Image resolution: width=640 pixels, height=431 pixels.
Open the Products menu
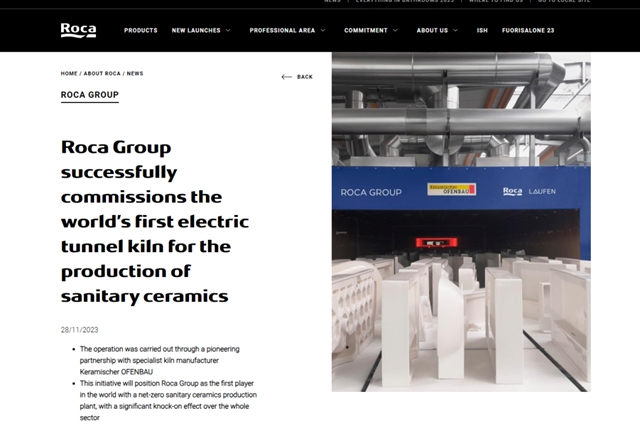pyautogui.click(x=141, y=31)
